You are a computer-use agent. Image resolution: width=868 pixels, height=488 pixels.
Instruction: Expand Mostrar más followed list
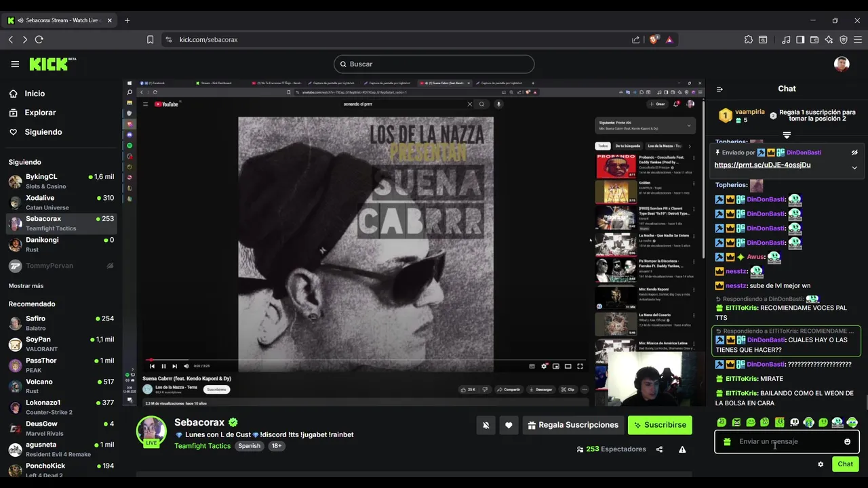pyautogui.click(x=26, y=286)
